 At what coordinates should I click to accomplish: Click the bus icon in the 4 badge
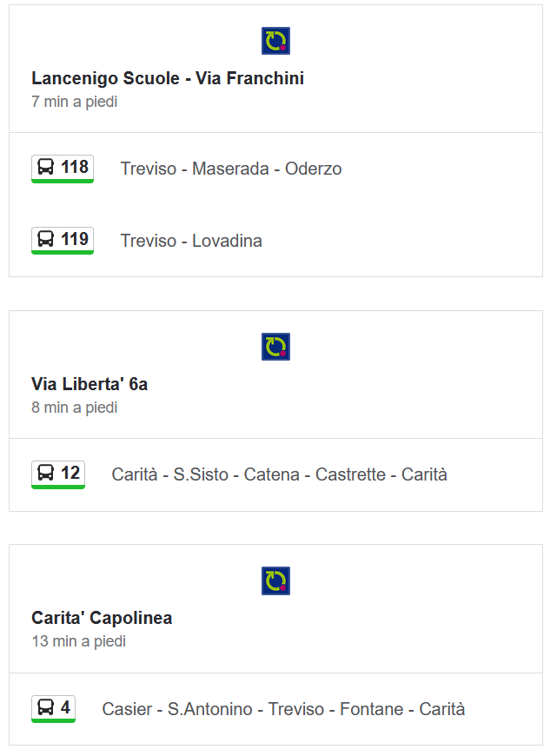pos(46,707)
